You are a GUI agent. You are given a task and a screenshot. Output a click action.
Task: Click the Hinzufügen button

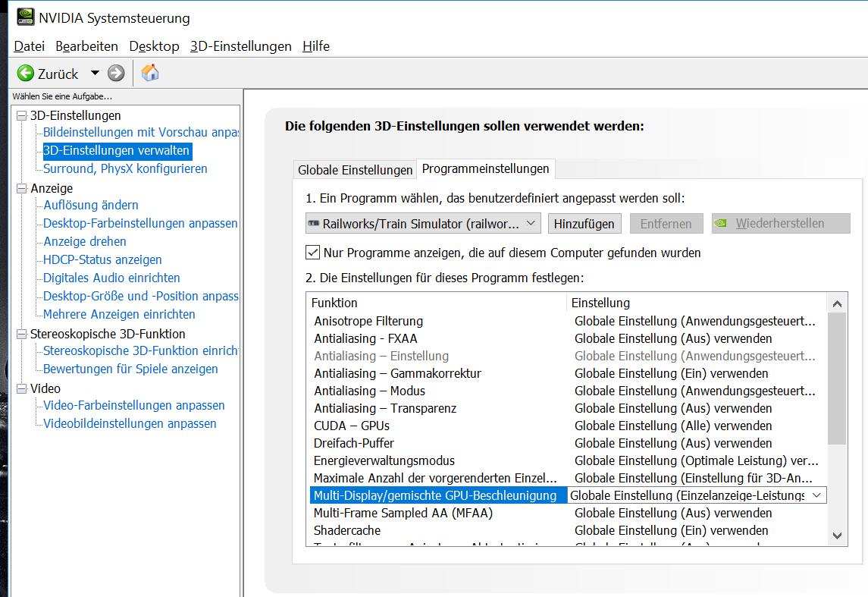pyautogui.click(x=585, y=224)
